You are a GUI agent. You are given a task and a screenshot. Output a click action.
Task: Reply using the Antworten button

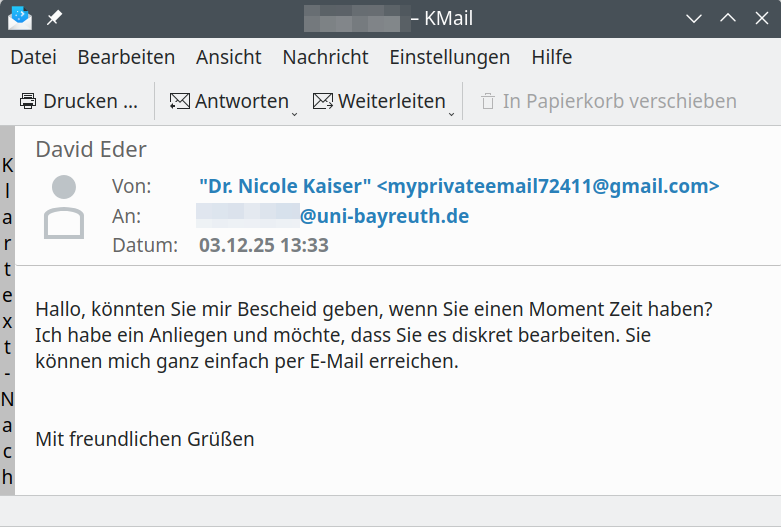click(228, 101)
